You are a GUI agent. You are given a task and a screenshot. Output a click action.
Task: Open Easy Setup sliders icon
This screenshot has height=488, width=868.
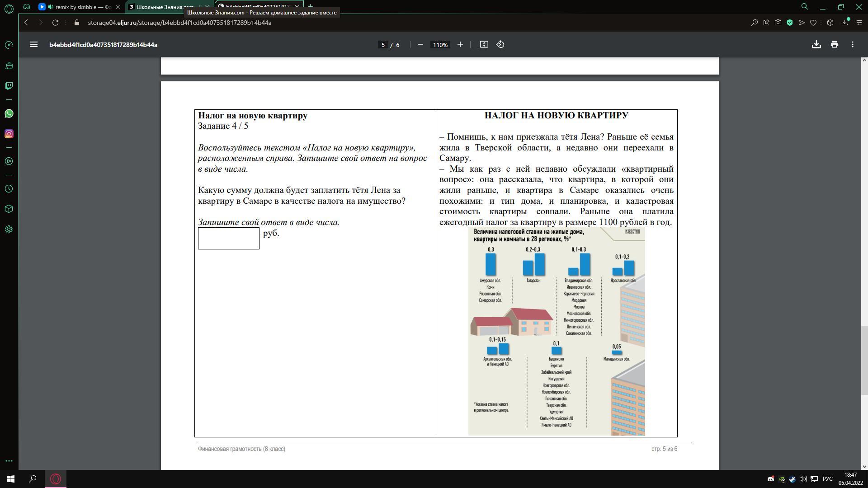coord(859,23)
